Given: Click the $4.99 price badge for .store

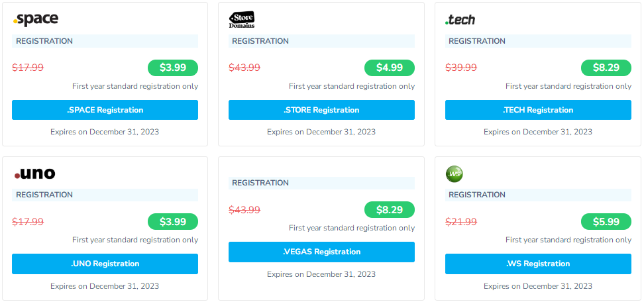Looking at the screenshot, I should pos(390,68).
